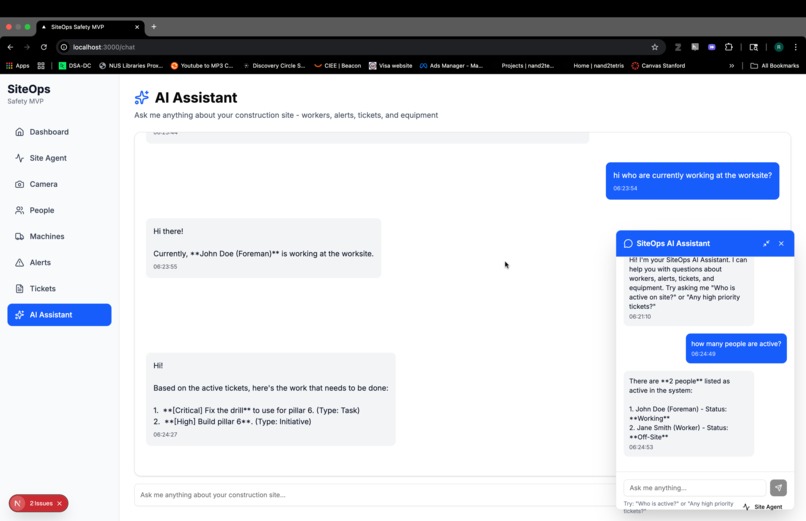Click the Machines truck icon
The height and width of the screenshot is (521, 806).
tap(20, 237)
